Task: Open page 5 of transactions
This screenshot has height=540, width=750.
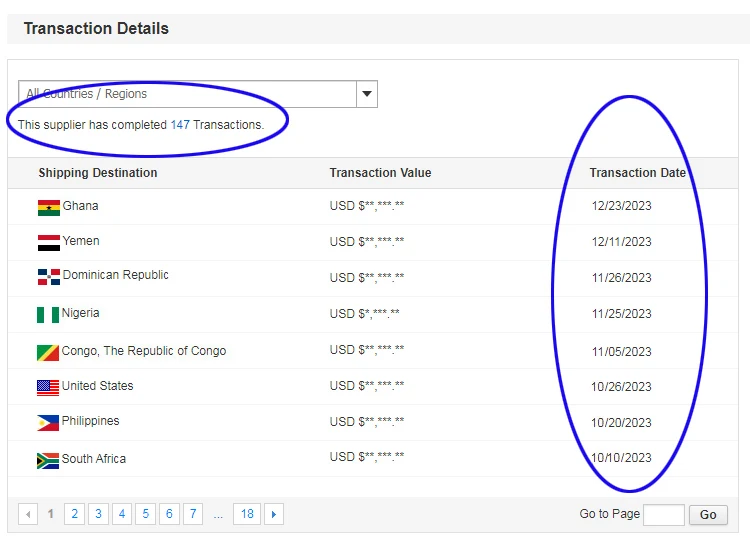Action: [145, 514]
